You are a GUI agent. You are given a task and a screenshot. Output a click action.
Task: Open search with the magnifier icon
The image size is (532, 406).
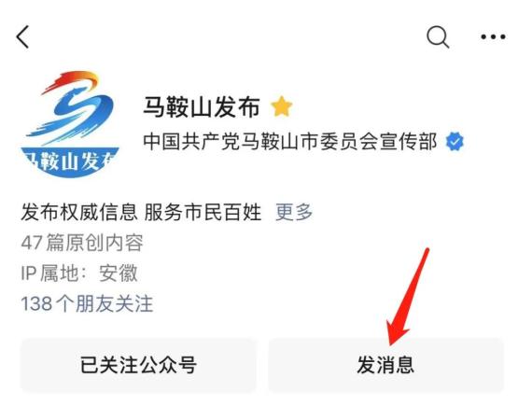pos(438,37)
